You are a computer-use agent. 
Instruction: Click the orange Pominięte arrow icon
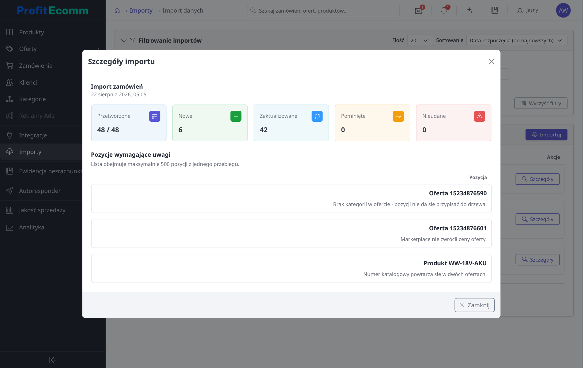point(398,116)
